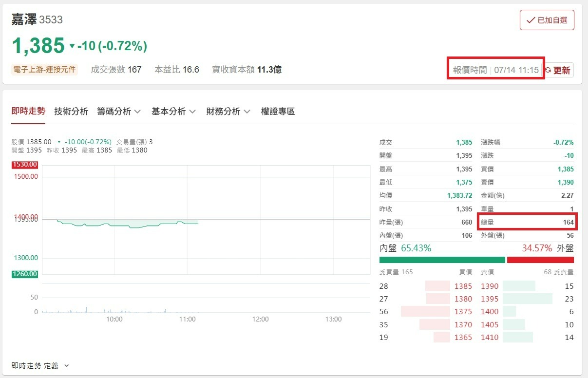
Task: Select the 即時走勢 tab
Action: 28,111
